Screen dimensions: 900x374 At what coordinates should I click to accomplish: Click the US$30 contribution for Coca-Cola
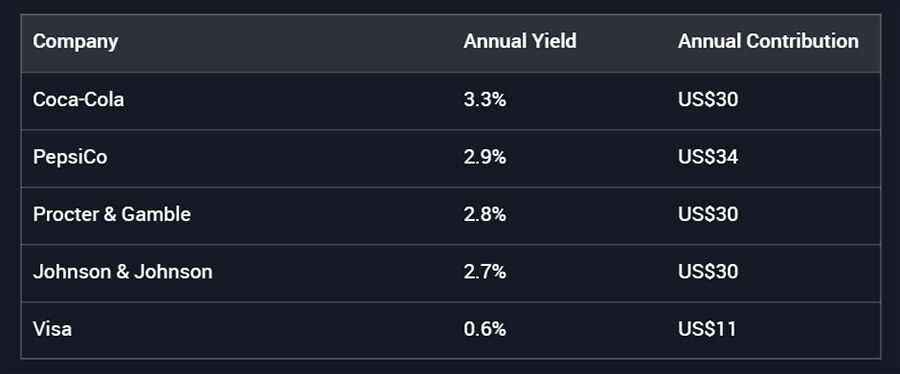(x=708, y=100)
